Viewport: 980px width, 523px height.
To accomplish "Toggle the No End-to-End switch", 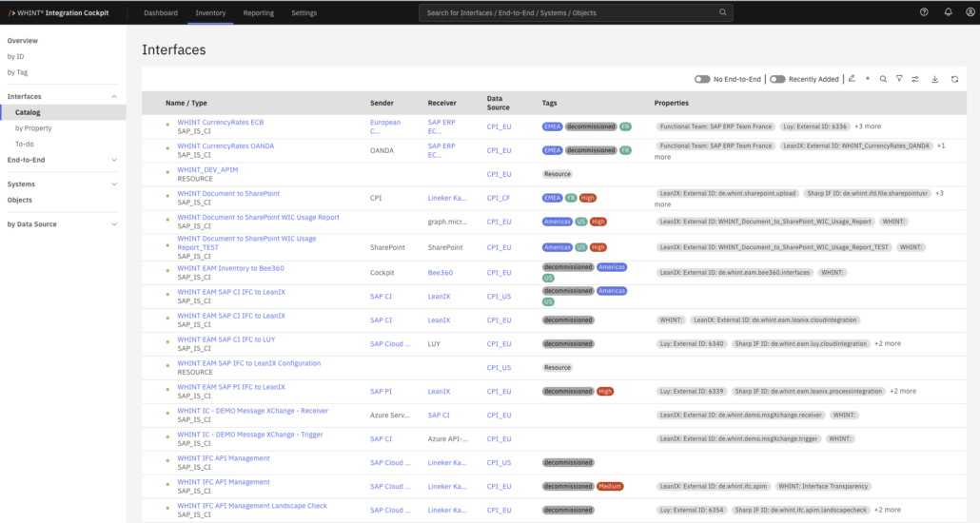I will (702, 79).
